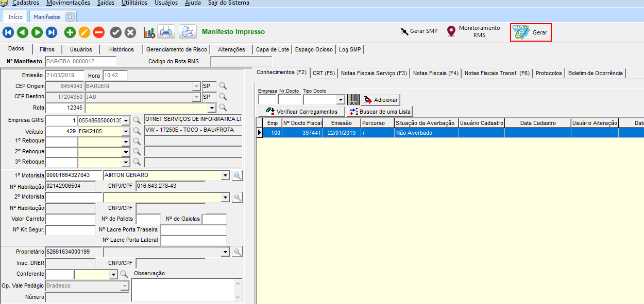644x304 pixels.
Task: Select the row with document 397441
Action: (450, 133)
